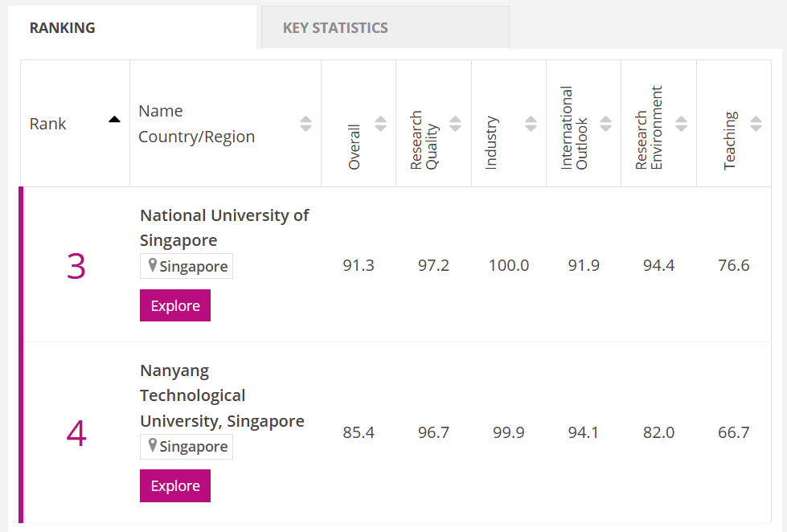Open Nanyang Technological University, Singapore link
787x532 pixels.
click(222, 396)
